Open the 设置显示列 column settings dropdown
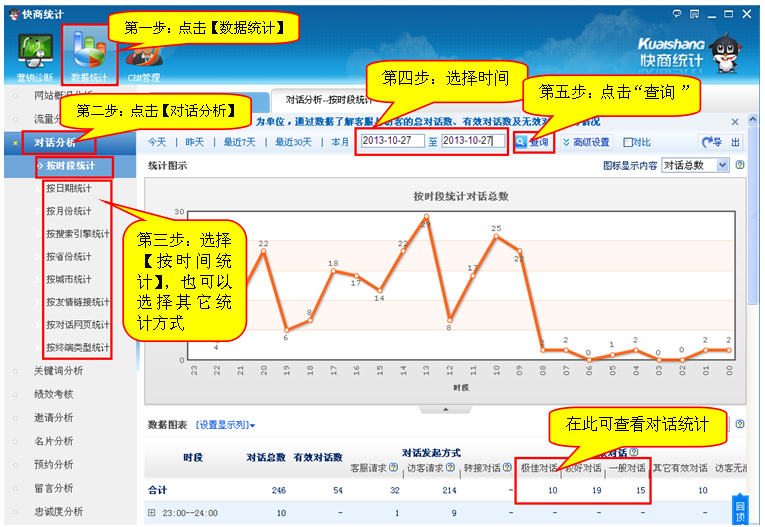Viewport: 765px width, 527px height. click(226, 426)
